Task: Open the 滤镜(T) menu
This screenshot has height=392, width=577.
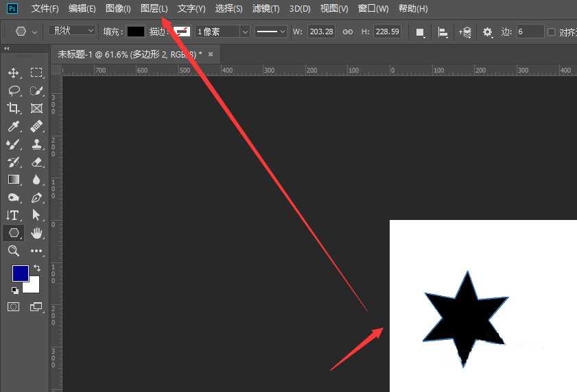Action: [x=266, y=8]
